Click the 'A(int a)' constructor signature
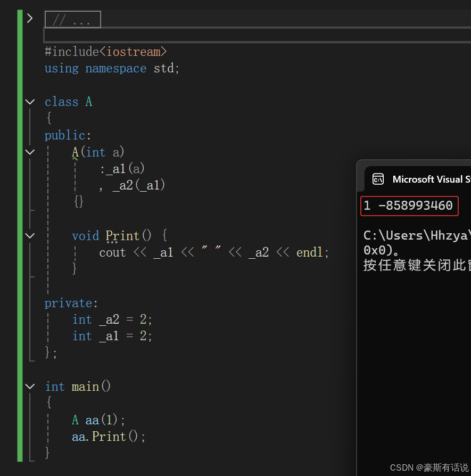 98,152
